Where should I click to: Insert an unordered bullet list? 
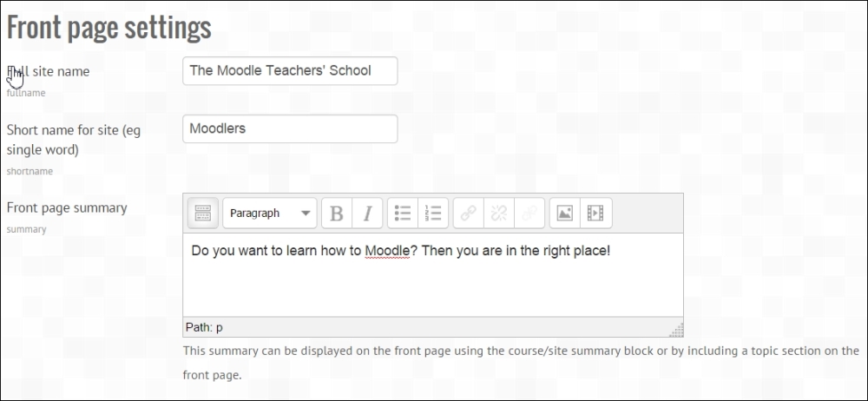403,214
